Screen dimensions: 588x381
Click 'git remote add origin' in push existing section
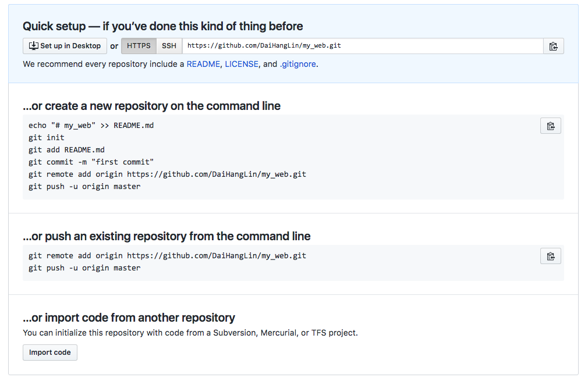[167, 256]
